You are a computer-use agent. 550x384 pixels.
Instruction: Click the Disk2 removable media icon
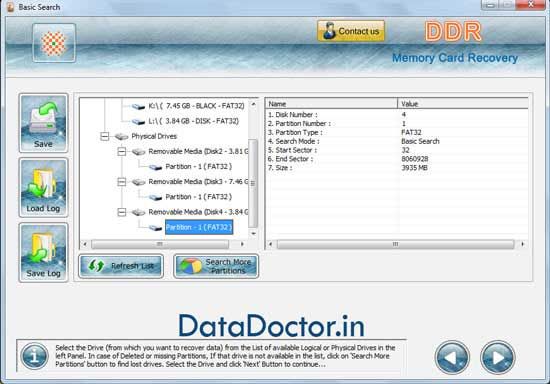[139, 152]
